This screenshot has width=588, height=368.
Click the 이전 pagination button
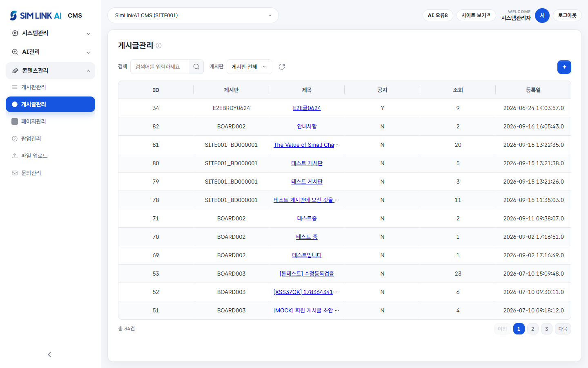point(502,329)
